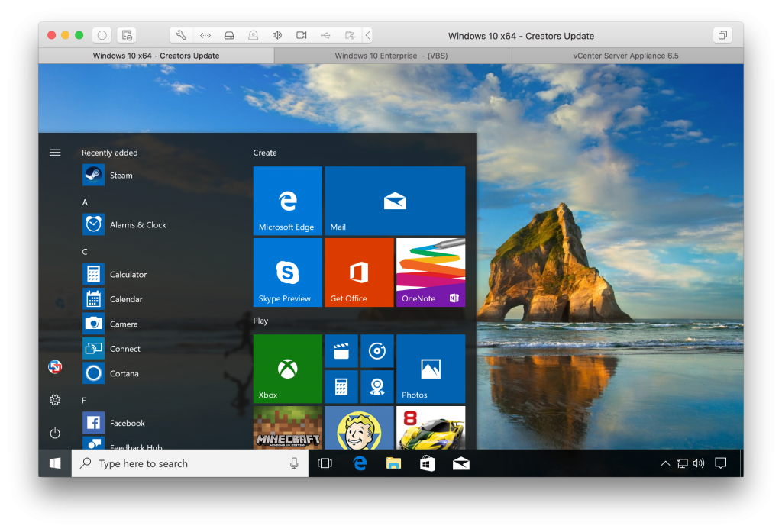Open the Skype Preview tile
Viewport: 782px width, 532px height.
287,272
